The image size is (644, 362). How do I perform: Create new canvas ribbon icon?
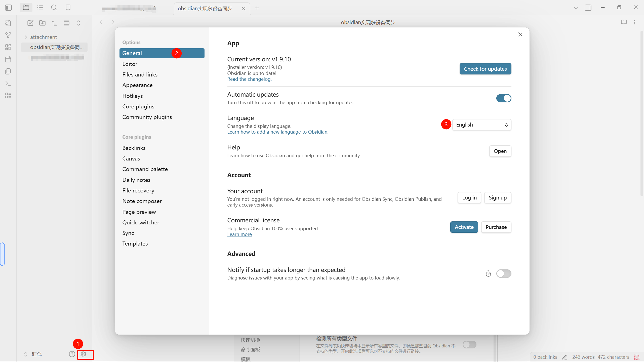pyautogui.click(x=8, y=47)
